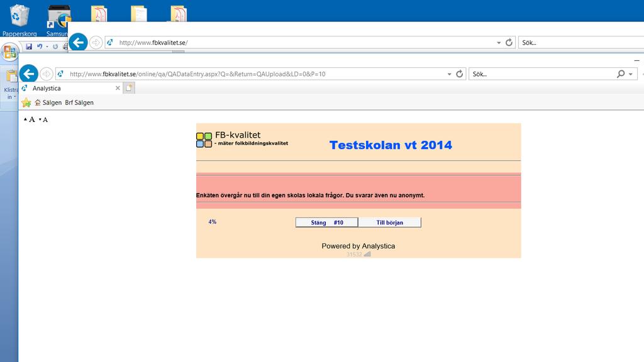Viewport: 644px width, 362px height.
Task: Go back in the front browser window
Action: pos(29,74)
